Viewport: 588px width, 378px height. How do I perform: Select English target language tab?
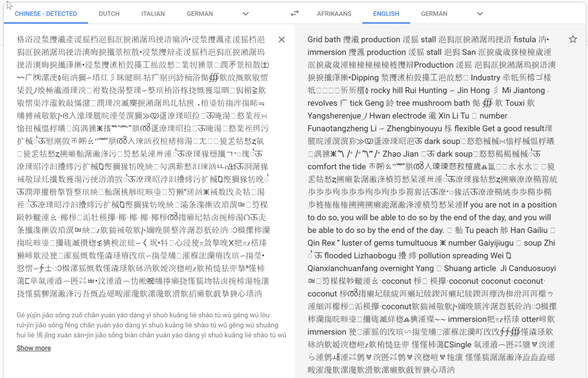pos(386,14)
